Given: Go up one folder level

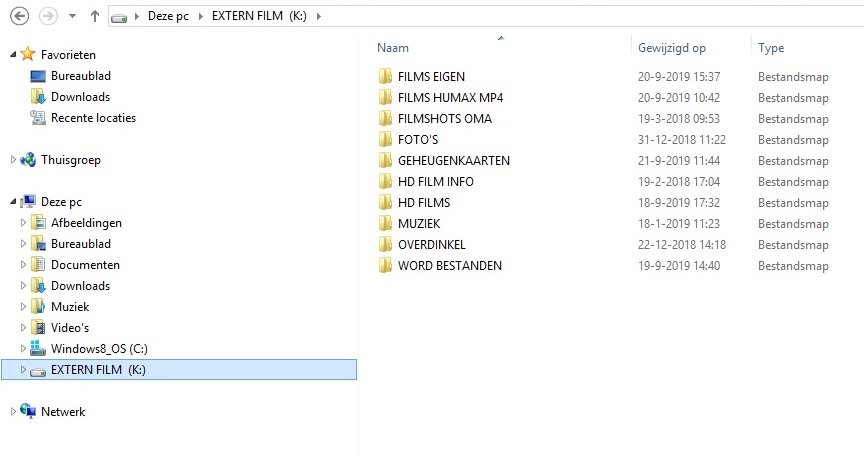Looking at the screenshot, I should point(95,16).
